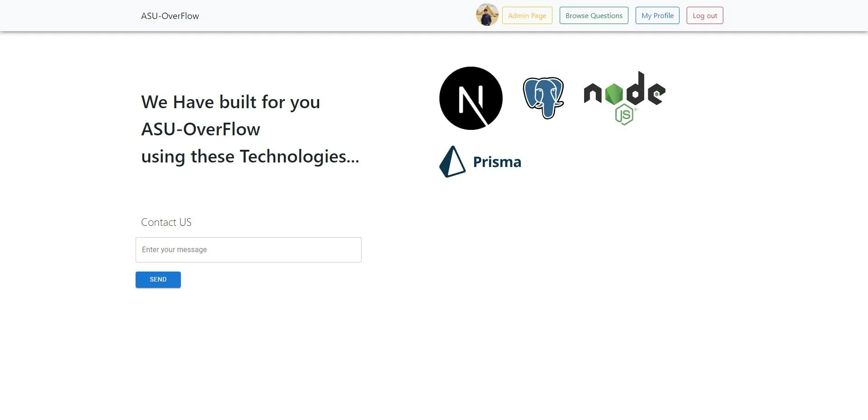The height and width of the screenshot is (420, 868).
Task: Open My Profile
Action: coord(657,15)
